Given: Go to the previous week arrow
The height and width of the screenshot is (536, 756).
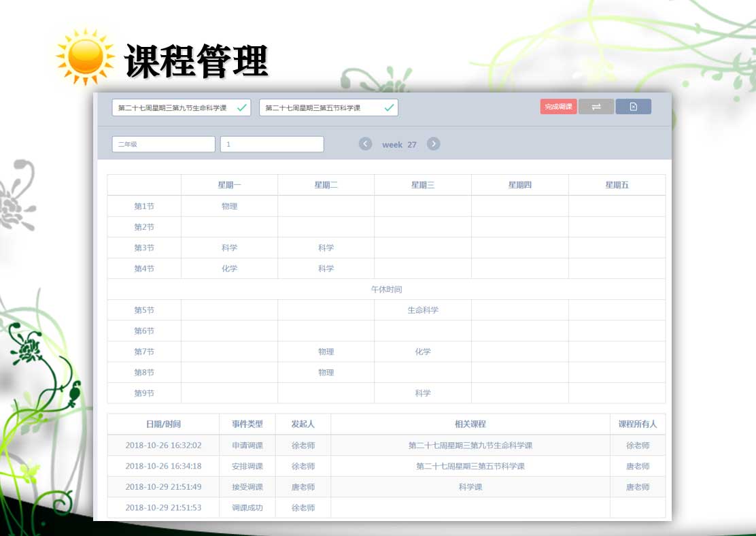Looking at the screenshot, I should pos(366,144).
